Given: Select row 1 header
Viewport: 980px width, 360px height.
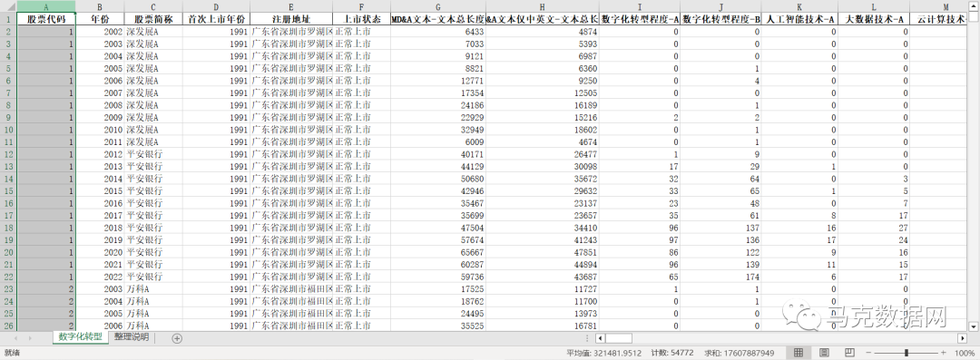Looking at the screenshot, I should (8, 19).
